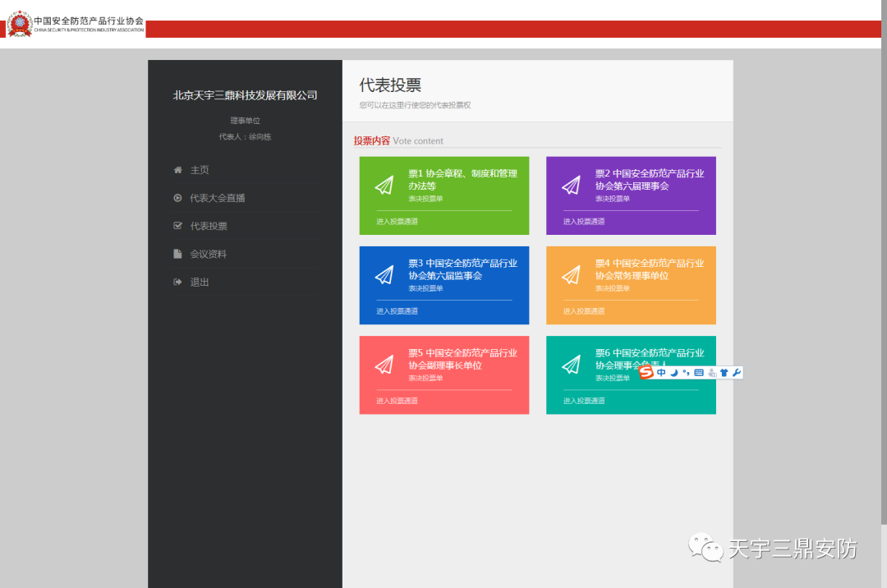The image size is (887, 588).
Task: Click the paper plane icon on orange 票4 card
Action: tap(571, 275)
